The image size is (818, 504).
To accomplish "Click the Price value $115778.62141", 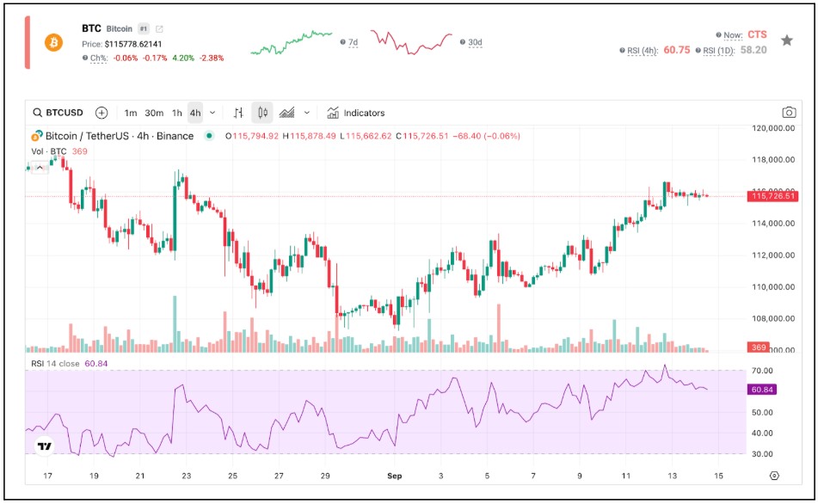I will click(x=133, y=45).
